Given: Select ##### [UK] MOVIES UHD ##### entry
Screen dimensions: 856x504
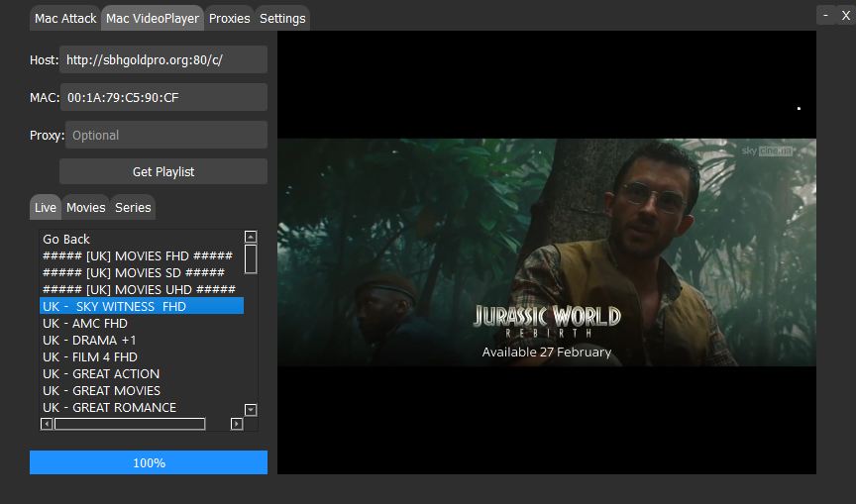Looking at the screenshot, I should click(142, 290).
